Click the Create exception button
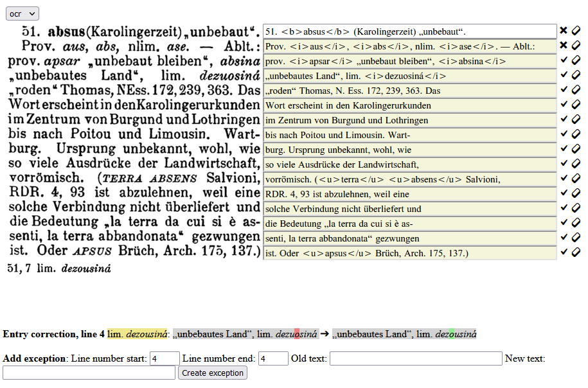Viewport: 588px width, 388px height. click(213, 373)
